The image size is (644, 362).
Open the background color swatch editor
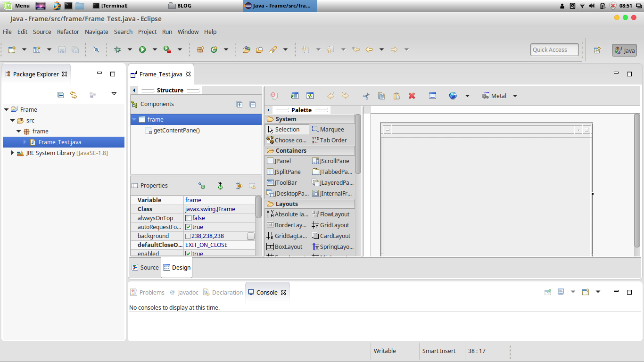click(250, 236)
